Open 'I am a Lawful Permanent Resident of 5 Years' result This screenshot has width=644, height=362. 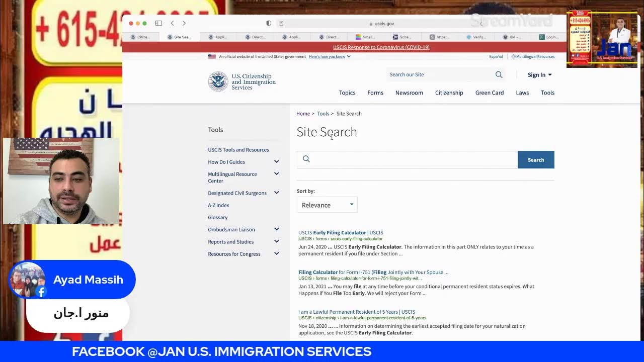357,312
